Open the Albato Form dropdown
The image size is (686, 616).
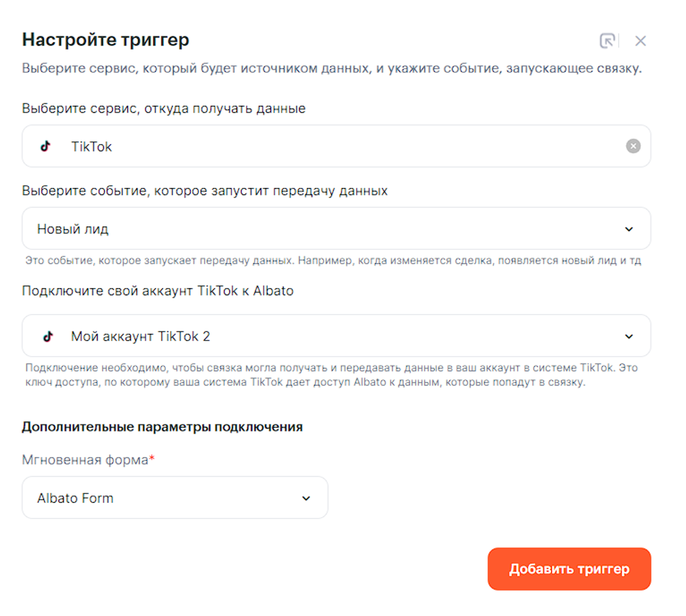(170, 498)
